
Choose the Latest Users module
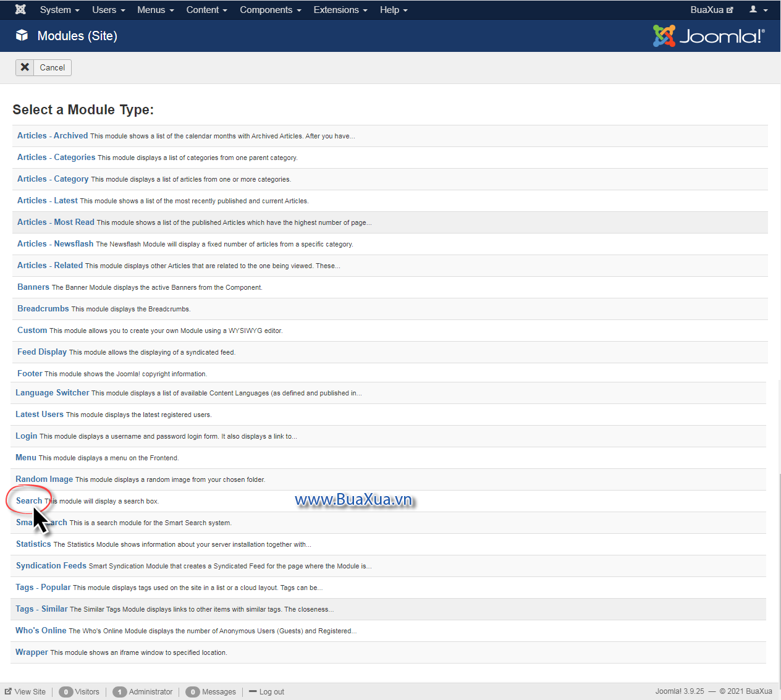[x=40, y=414]
